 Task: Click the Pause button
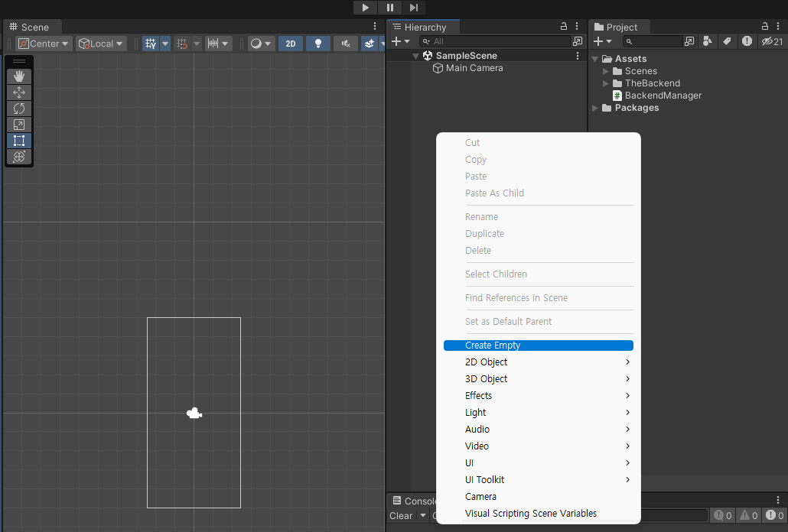point(390,8)
